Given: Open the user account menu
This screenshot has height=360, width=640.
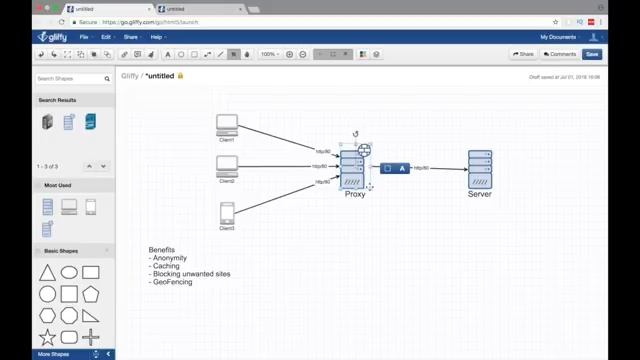Looking at the screenshot, I should pyautogui.click(x=595, y=37).
